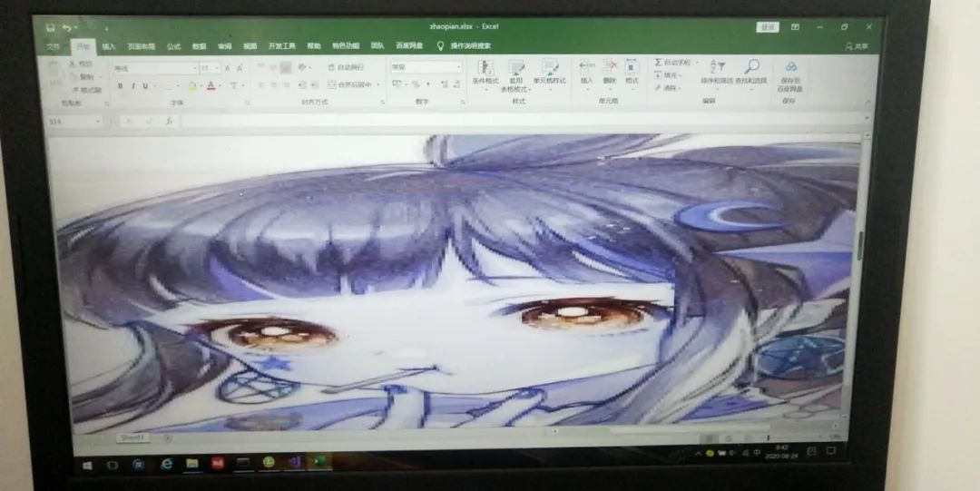Open the 审阅 (Review) ribbon tab
980x491 pixels.
(x=224, y=46)
